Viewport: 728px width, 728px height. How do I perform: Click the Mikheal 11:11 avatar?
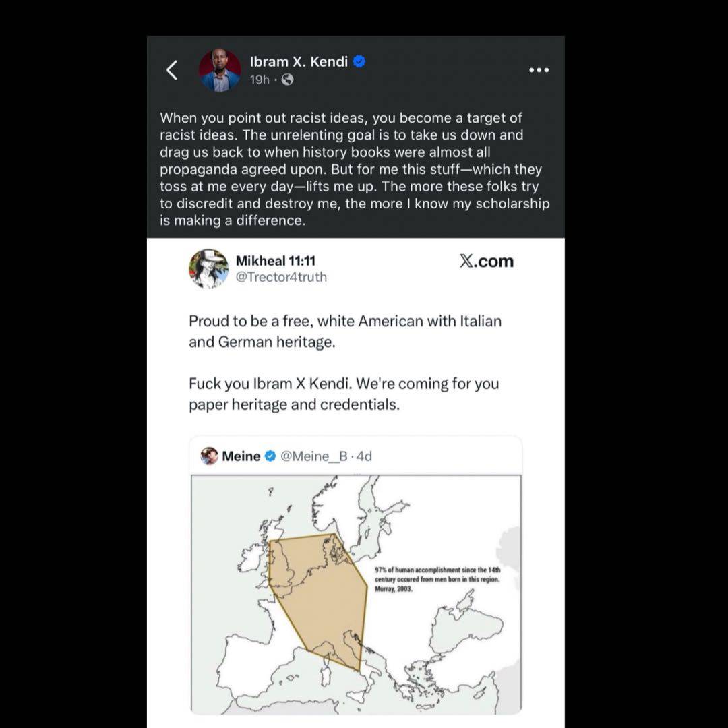coord(208,269)
